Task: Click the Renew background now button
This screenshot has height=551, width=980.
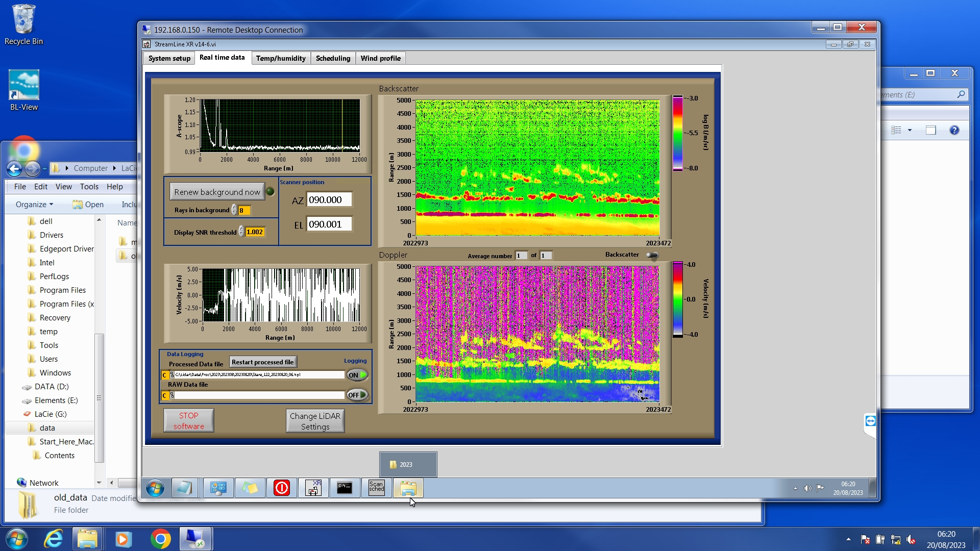Action: (217, 192)
